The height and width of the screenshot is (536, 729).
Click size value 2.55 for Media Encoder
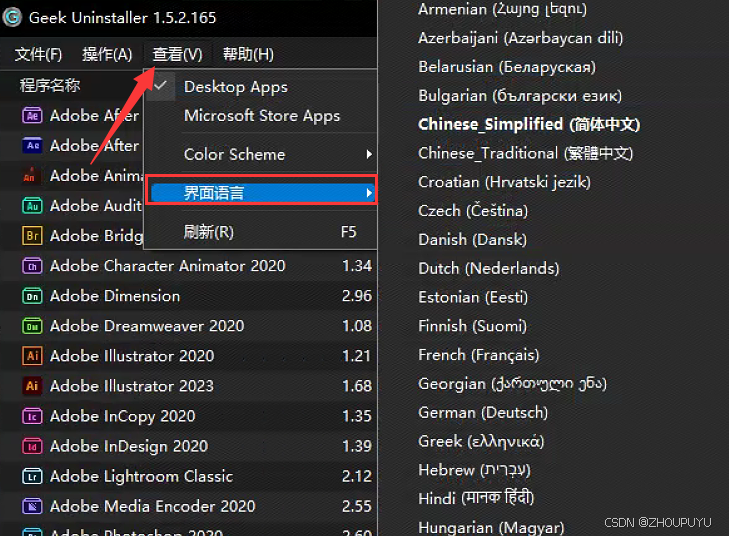357,506
